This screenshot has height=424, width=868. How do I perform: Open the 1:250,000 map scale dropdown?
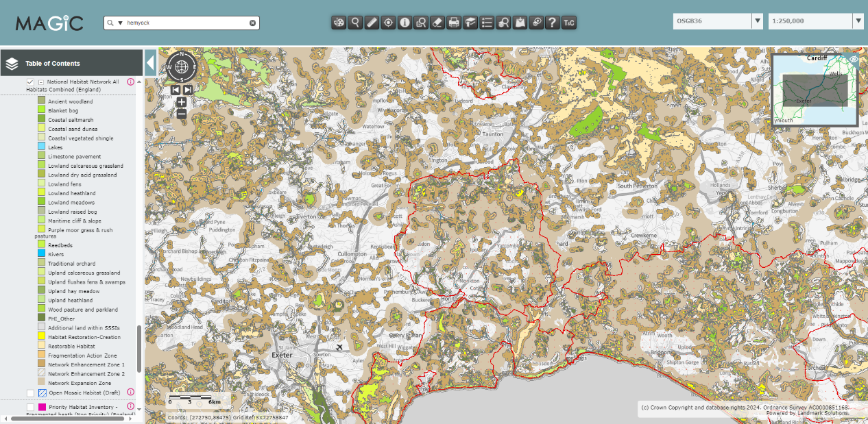[x=858, y=21]
